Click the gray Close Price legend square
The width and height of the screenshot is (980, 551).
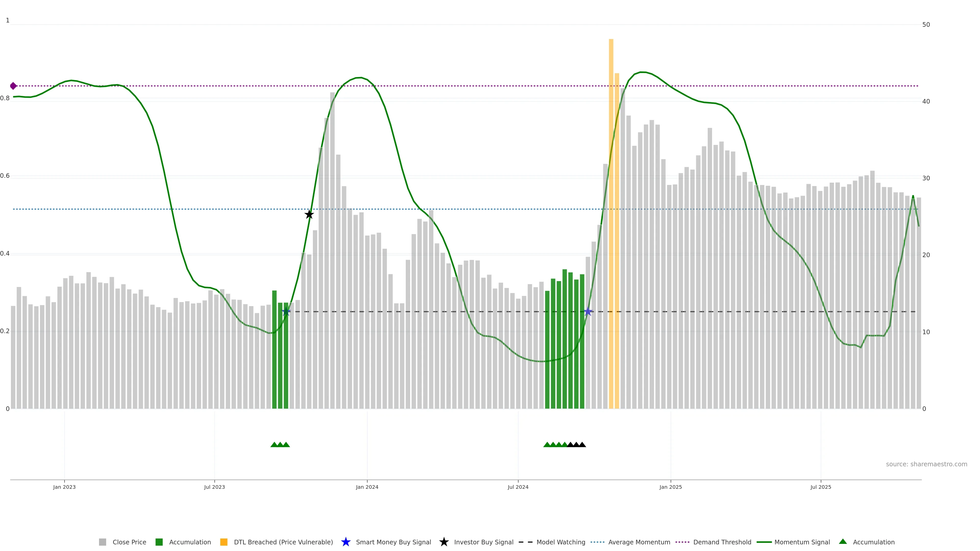(103, 542)
